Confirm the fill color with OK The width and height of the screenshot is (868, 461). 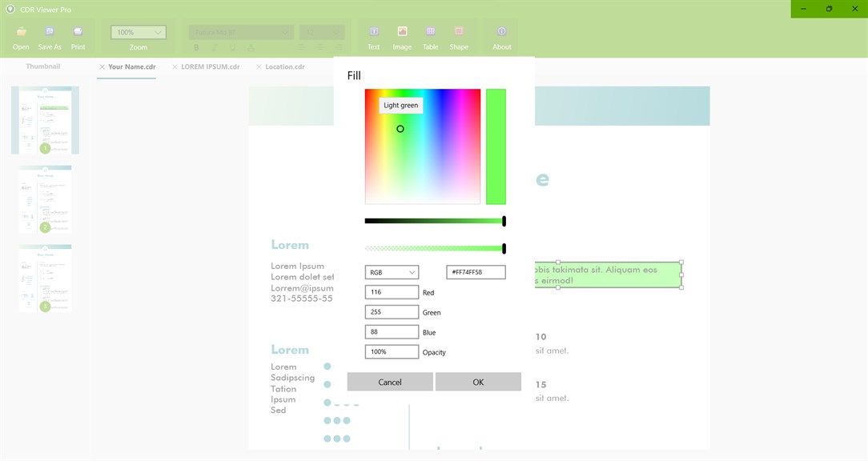click(x=478, y=382)
